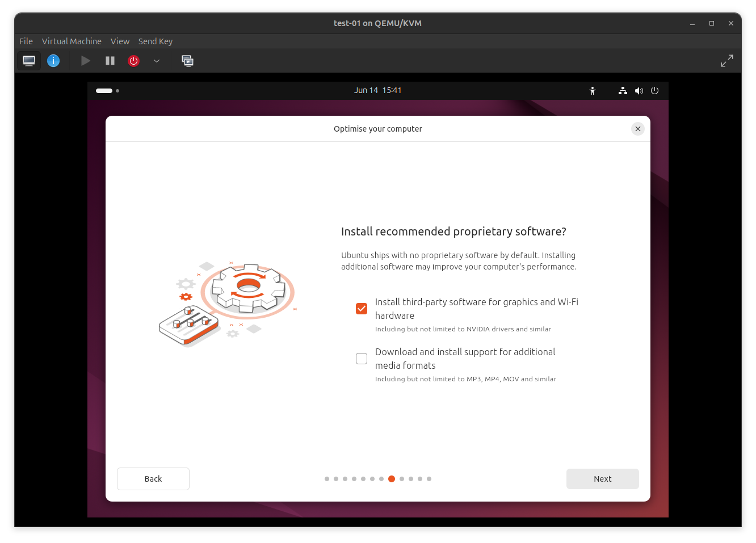Open the Send Key menu

pos(156,41)
